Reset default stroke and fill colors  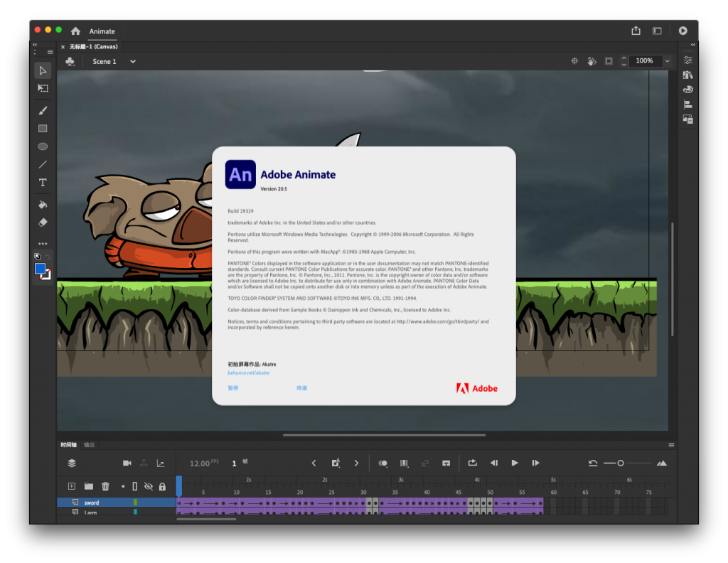(x=38, y=256)
